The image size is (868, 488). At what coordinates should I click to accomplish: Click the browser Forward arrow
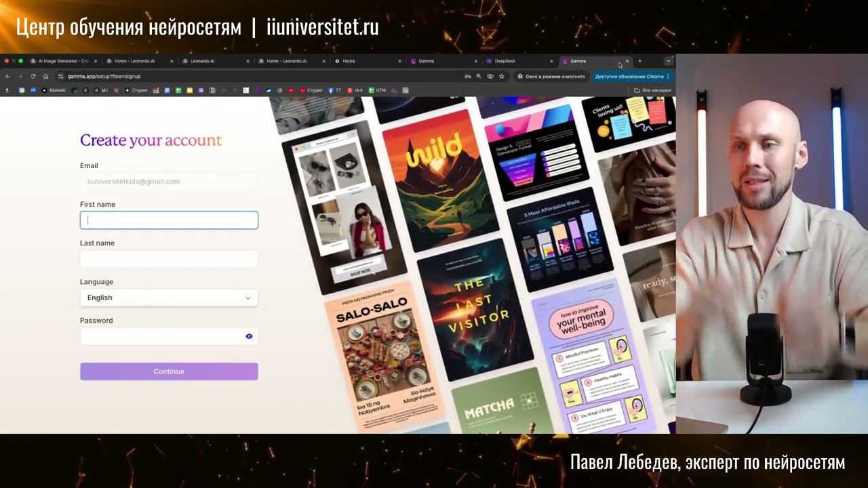tap(20, 76)
